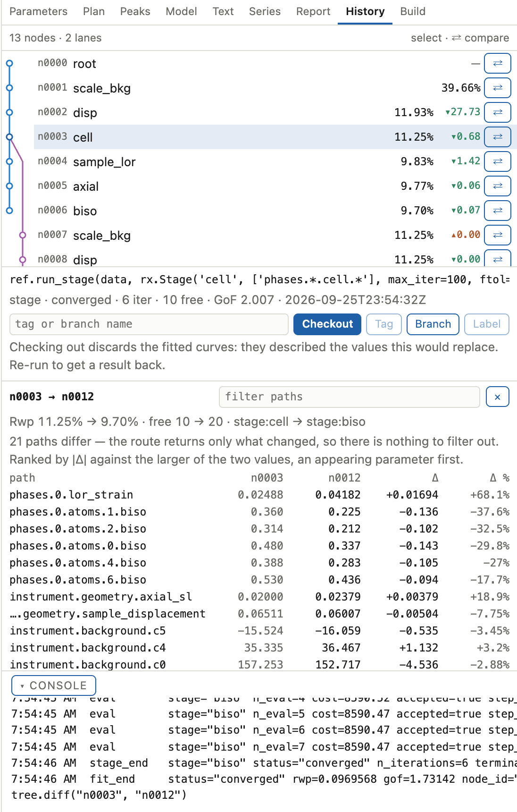517x812 pixels.
Task: Open the Model tab
Action: point(182,11)
